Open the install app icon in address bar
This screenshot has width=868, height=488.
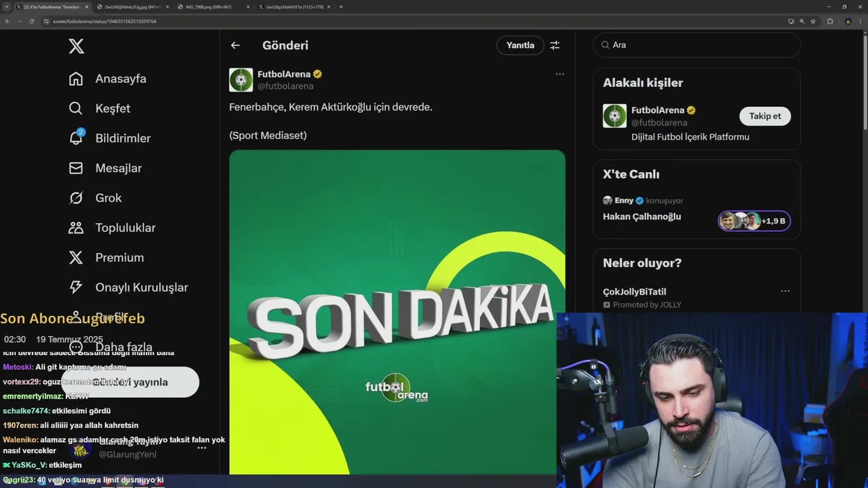coord(791,21)
